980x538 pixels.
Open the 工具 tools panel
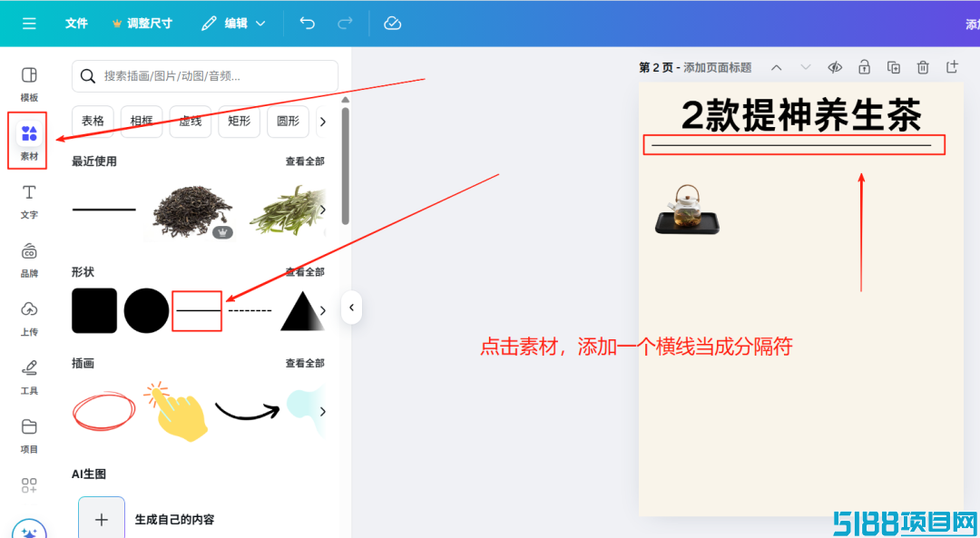(29, 377)
